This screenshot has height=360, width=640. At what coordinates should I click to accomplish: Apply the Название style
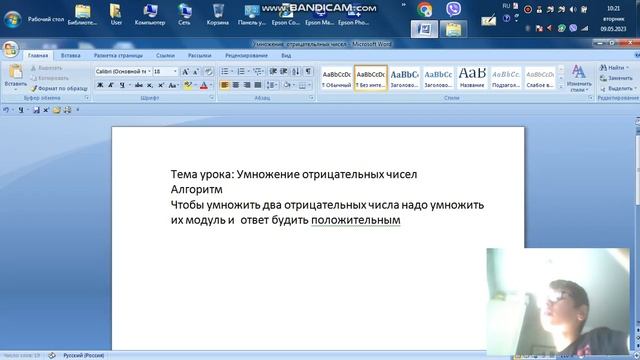coord(472,78)
